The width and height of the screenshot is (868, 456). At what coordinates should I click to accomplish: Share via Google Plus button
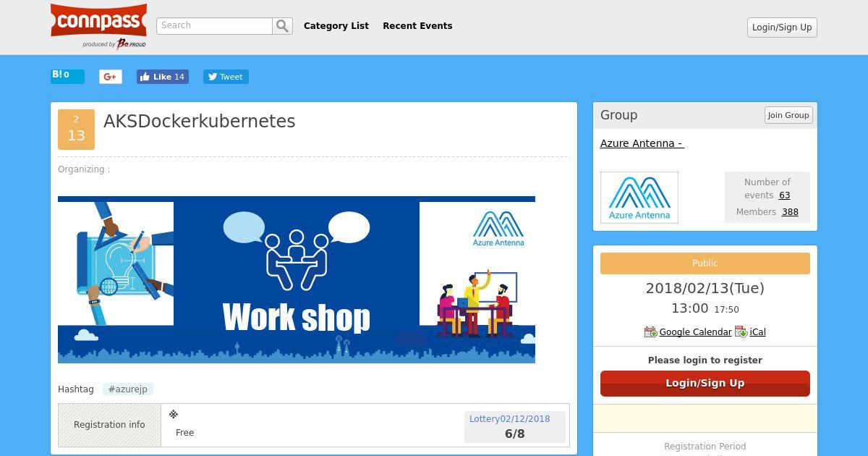[111, 77]
